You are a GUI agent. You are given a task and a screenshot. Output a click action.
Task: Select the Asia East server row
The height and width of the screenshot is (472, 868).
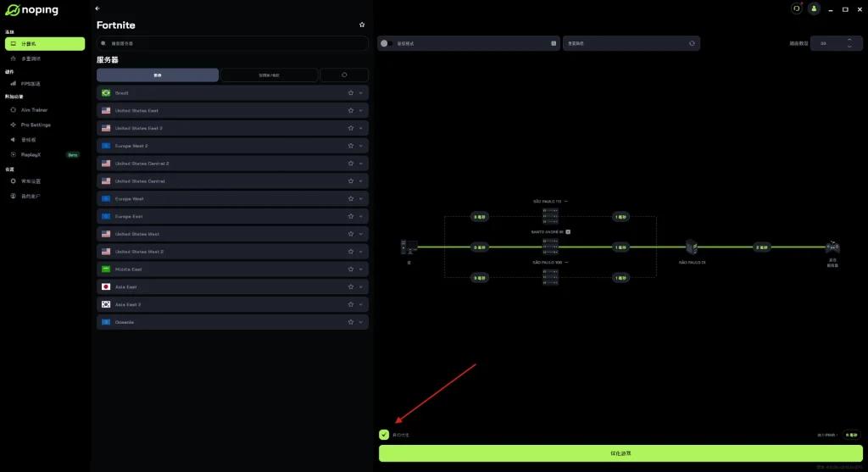coord(232,287)
